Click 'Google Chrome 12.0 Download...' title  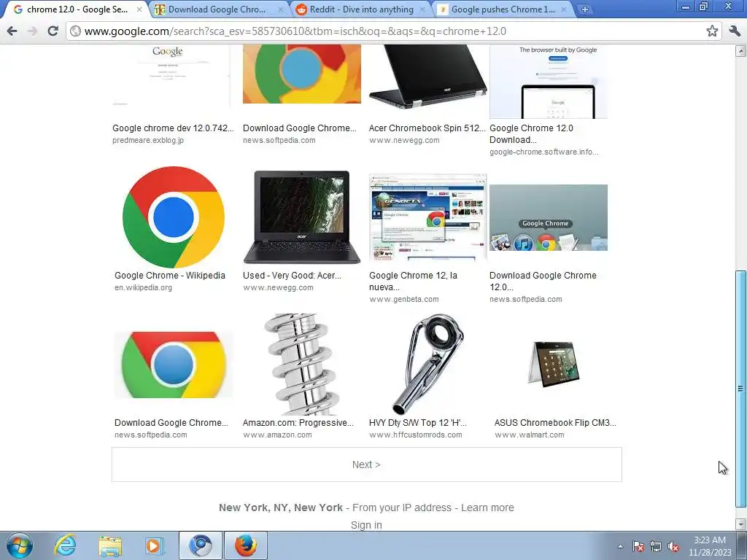pyautogui.click(x=531, y=134)
